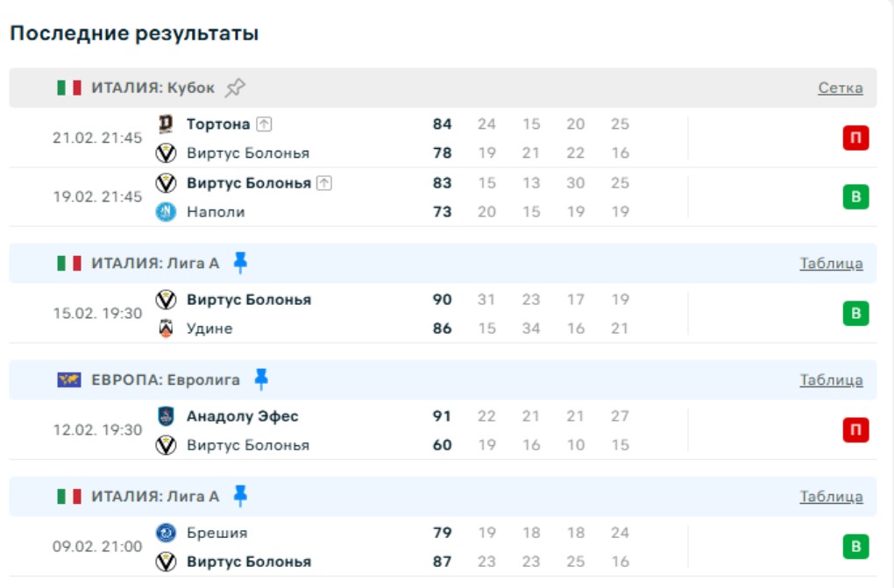
Task: Click the Tortona team logo
Action: [x=166, y=124]
